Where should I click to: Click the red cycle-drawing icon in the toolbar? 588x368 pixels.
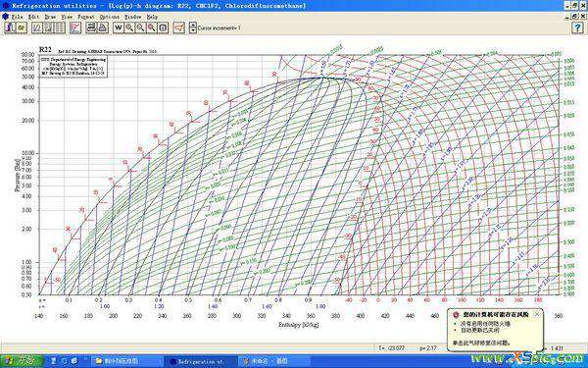tap(179, 27)
